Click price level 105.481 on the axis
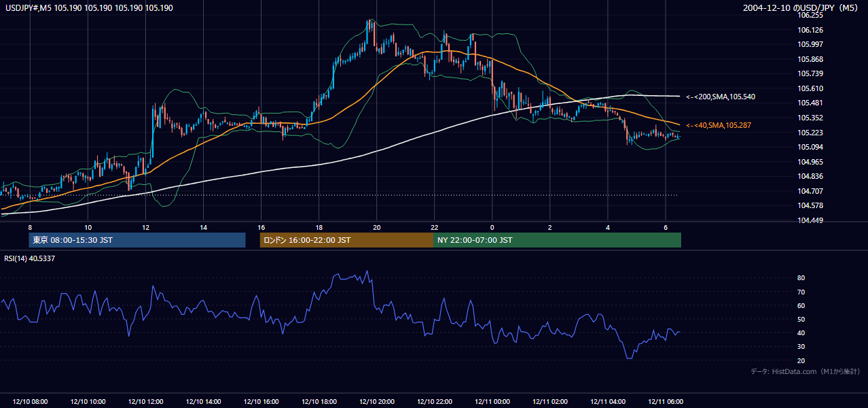868x408 pixels. tap(811, 103)
